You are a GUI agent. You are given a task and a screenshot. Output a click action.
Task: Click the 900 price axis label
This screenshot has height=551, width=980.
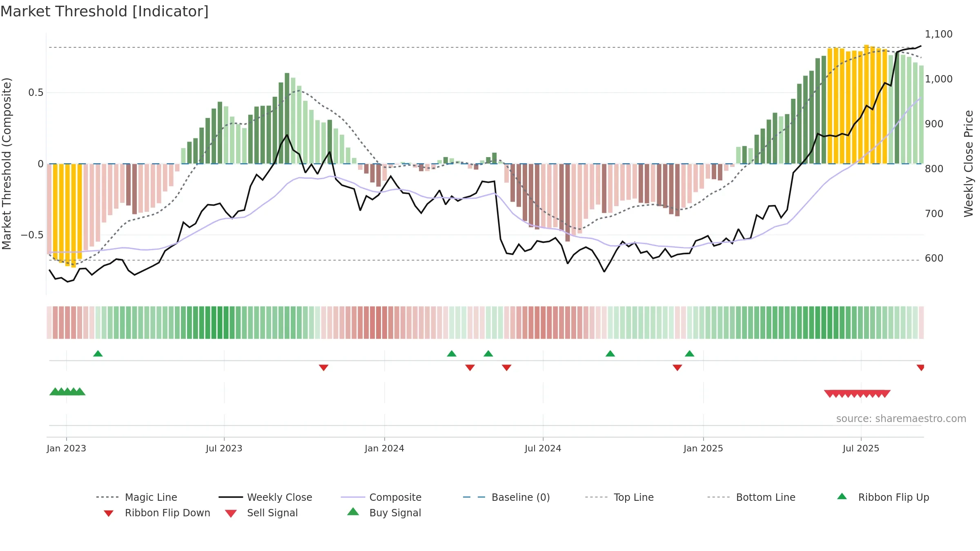[934, 124]
